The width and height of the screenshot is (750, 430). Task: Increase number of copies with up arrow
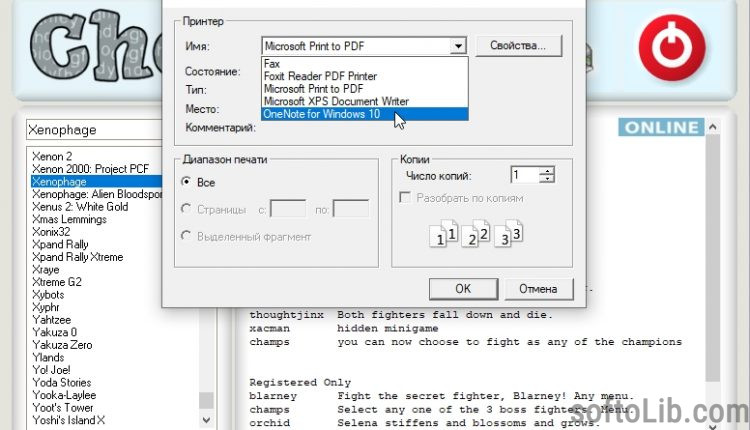pos(547,171)
